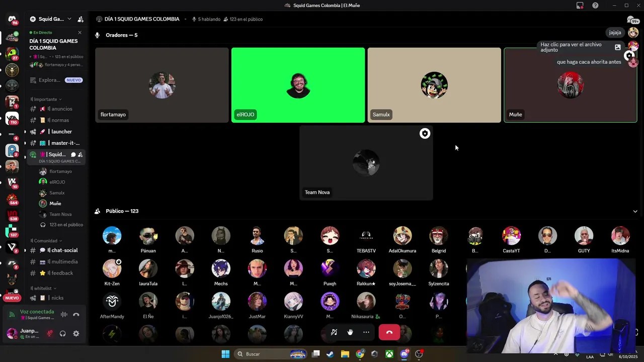Image resolution: width=644 pixels, height=362 pixels.
Task: Click audience member TEBASTV avatar
Action: point(366,236)
